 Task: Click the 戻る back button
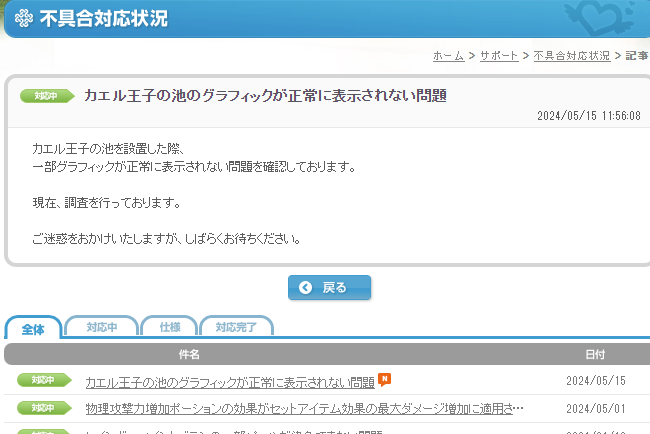(329, 287)
